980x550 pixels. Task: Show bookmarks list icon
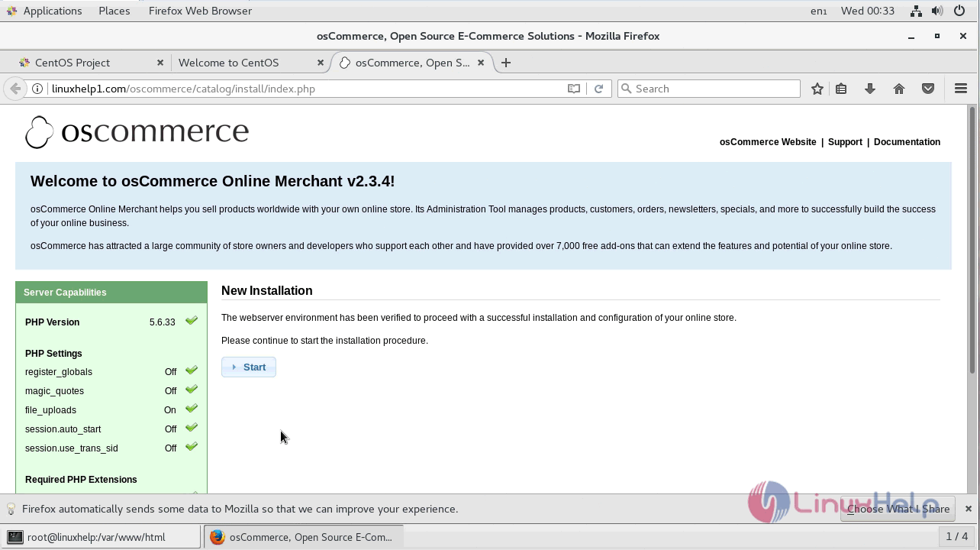point(841,89)
